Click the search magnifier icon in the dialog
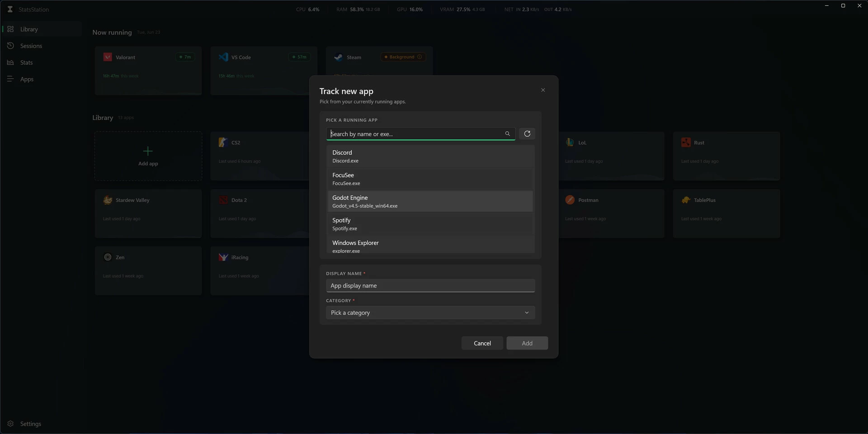Viewport: 868px width, 434px height. (507, 134)
